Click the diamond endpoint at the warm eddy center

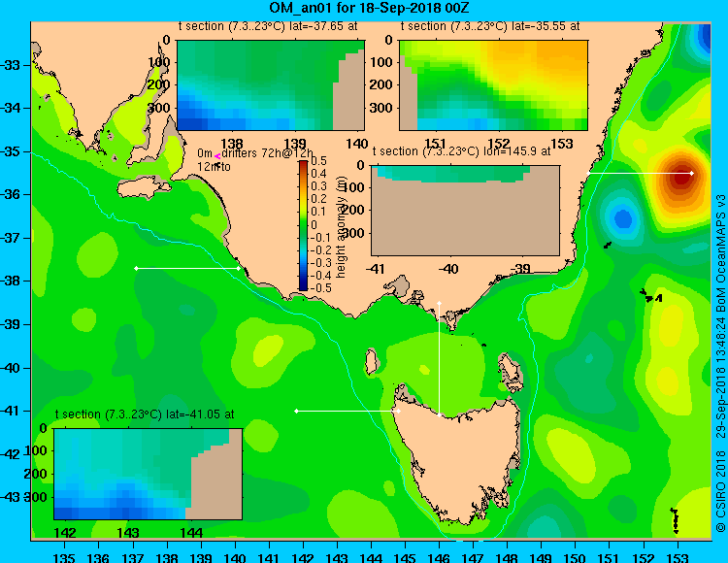pyautogui.click(x=692, y=173)
